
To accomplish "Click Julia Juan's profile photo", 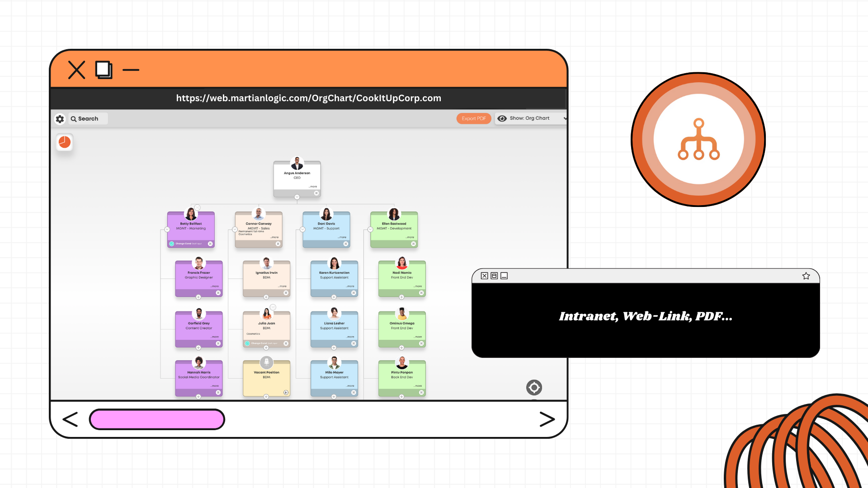I will [x=267, y=314].
